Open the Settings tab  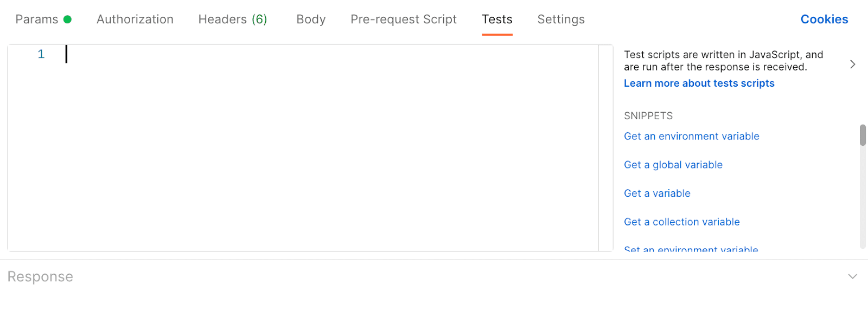tap(561, 20)
